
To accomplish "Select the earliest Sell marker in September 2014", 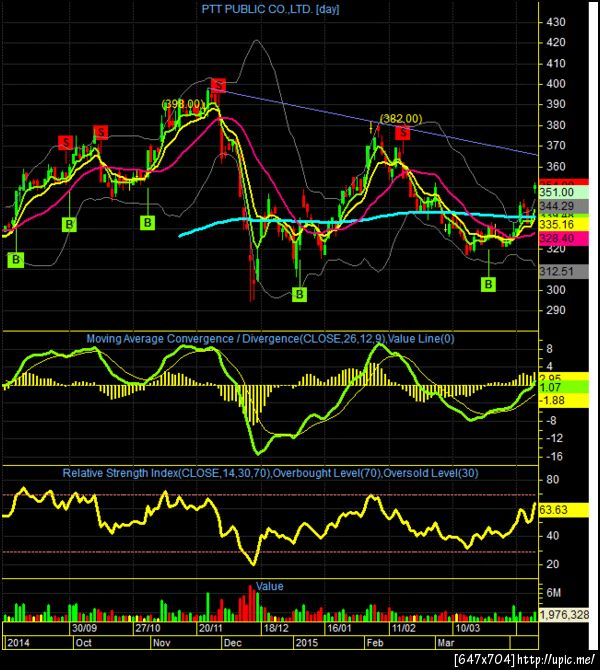I will pos(65,142).
